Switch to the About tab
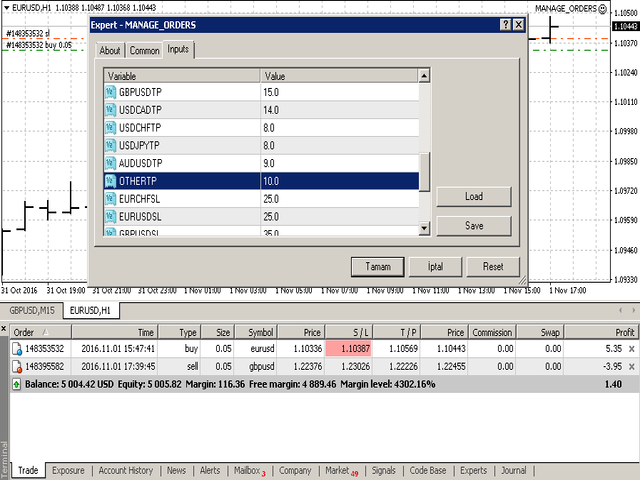Screen dimensions: 640x480 110,51
